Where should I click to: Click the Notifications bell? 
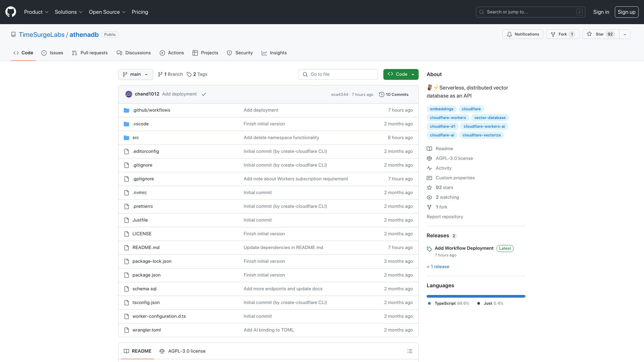pos(523,34)
